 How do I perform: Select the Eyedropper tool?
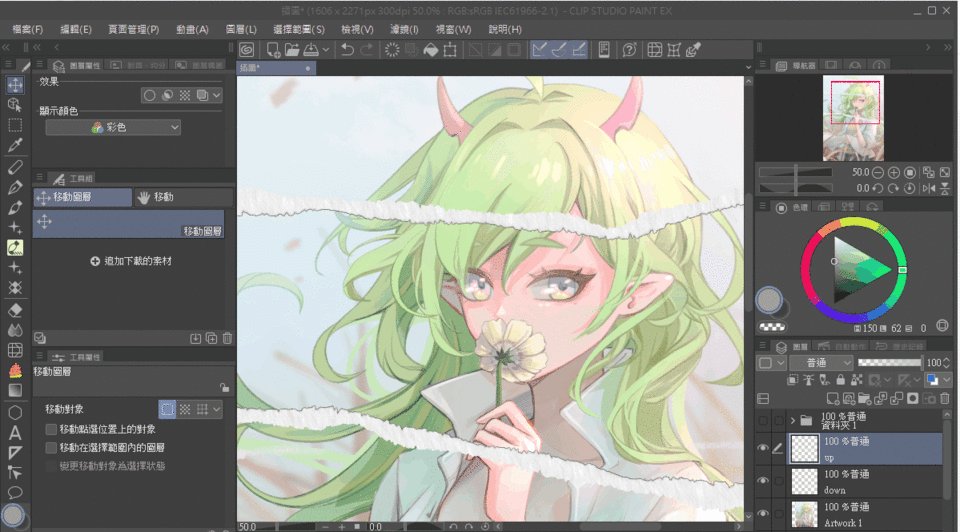tap(15, 145)
